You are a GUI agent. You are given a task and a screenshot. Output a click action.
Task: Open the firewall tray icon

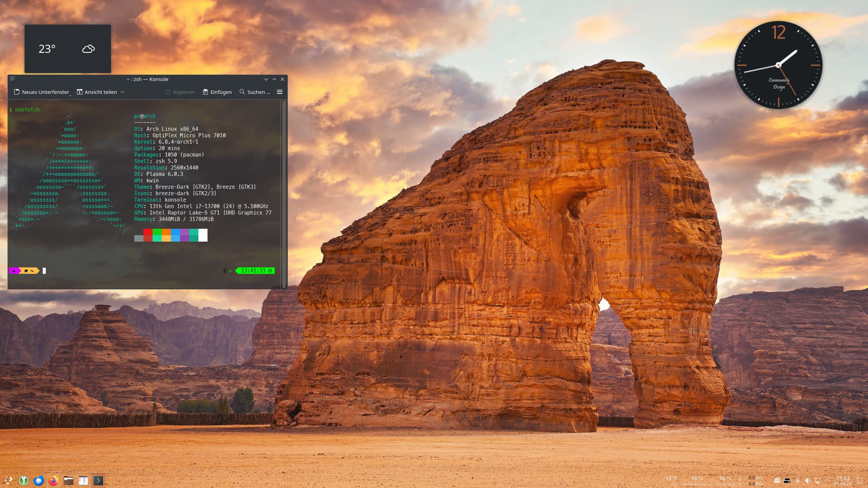777,481
